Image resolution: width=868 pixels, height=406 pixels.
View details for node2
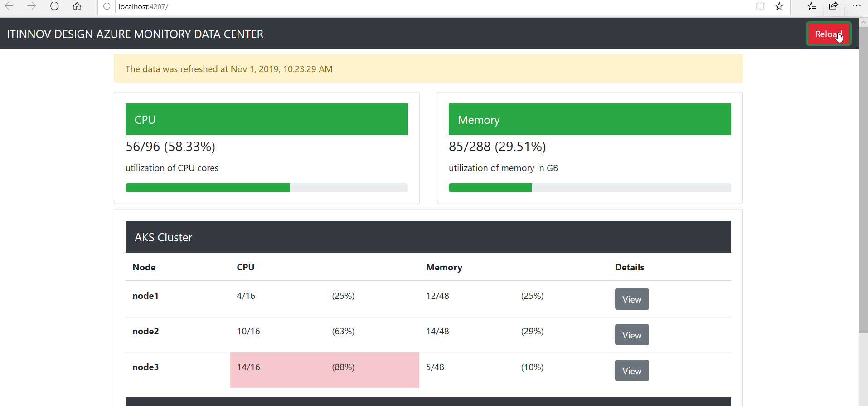[632, 335]
